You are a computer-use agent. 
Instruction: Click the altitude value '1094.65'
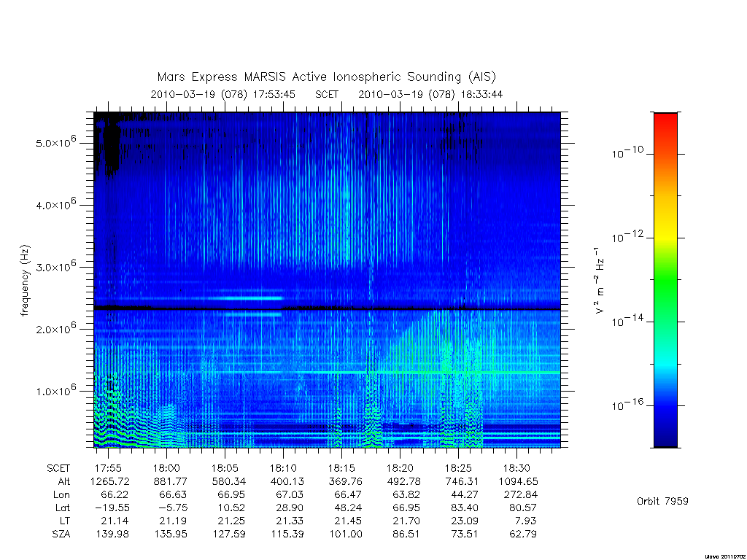coord(519,481)
